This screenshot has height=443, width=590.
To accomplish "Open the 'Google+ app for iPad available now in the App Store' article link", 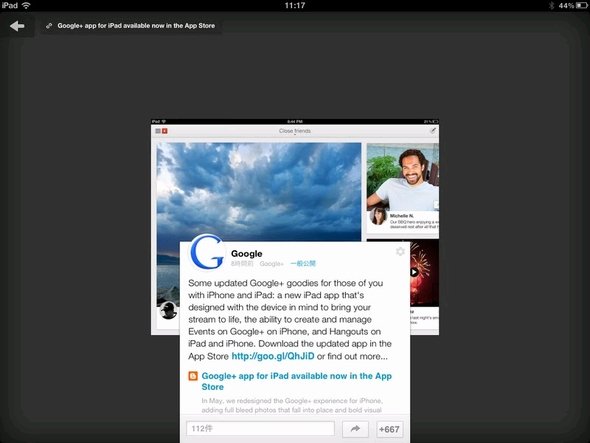I will [x=297, y=381].
